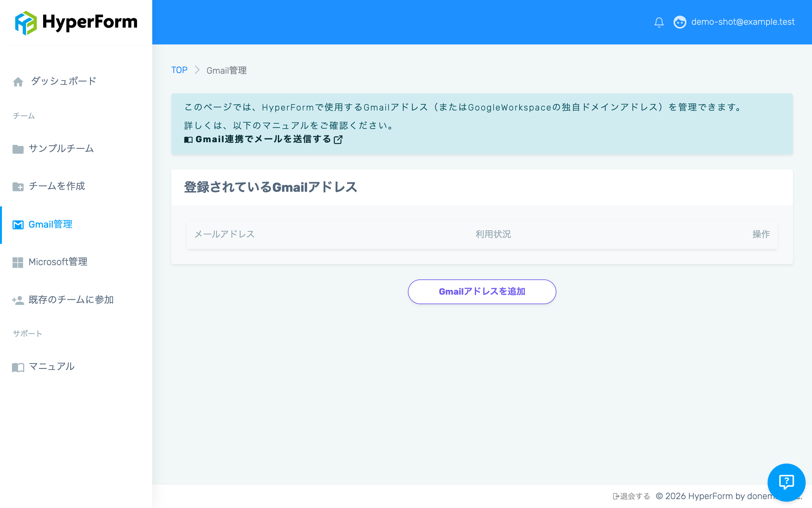Click the 退会する link in footer
This screenshot has width=812, height=508.
click(x=635, y=496)
